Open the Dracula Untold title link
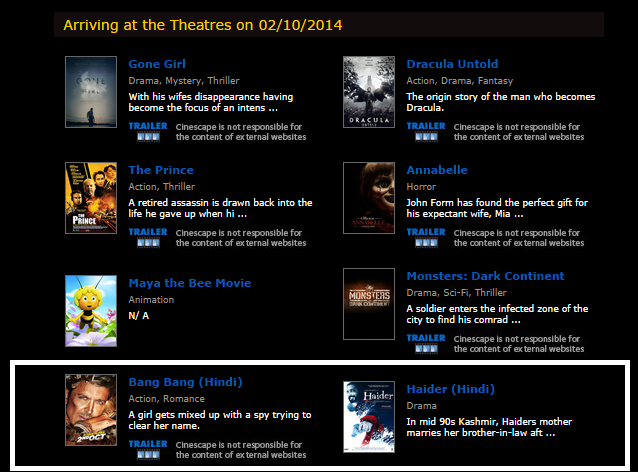The image size is (638, 472). click(452, 64)
